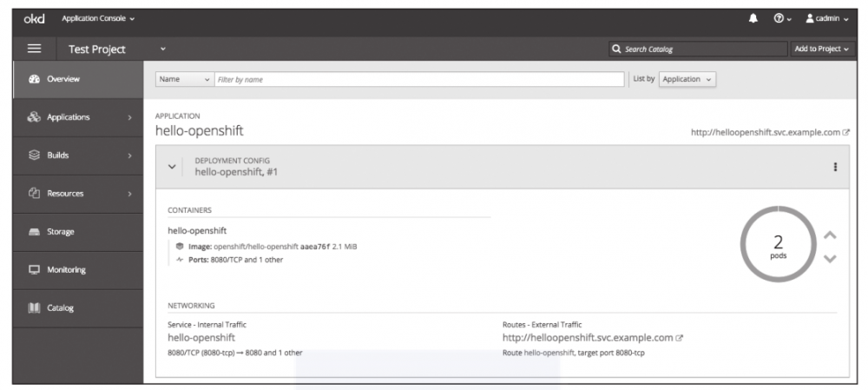Click the search catalog magnifier icon
Viewport: 868px width, 390px height.
point(615,50)
